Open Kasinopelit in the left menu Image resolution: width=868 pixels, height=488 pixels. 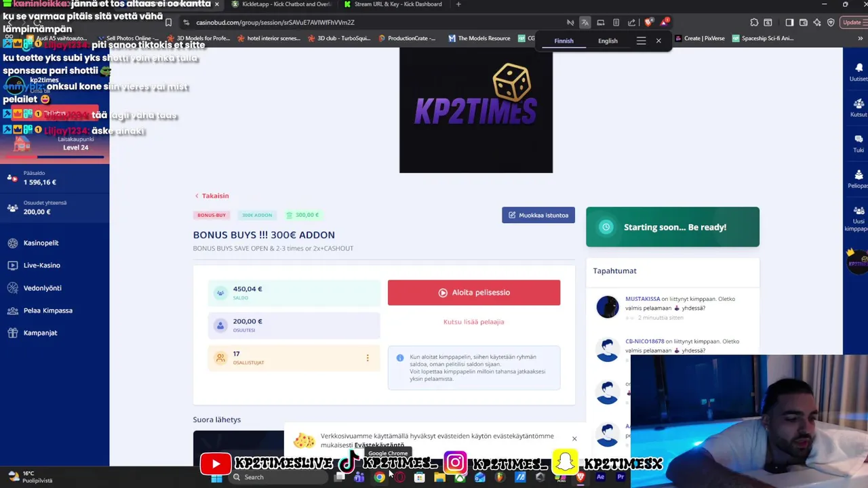pos(41,243)
